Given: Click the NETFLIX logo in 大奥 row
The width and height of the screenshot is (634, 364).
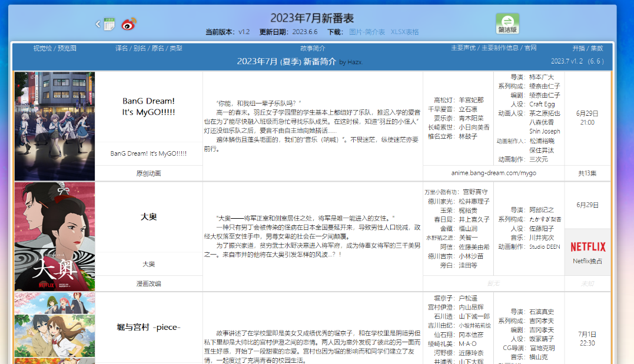Looking at the screenshot, I should click(588, 247).
